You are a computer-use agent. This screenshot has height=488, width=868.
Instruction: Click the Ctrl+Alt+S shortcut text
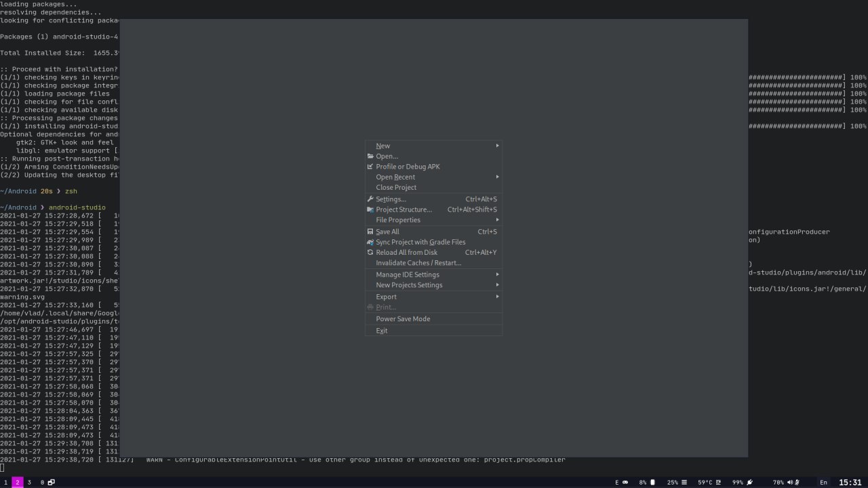[x=481, y=199]
